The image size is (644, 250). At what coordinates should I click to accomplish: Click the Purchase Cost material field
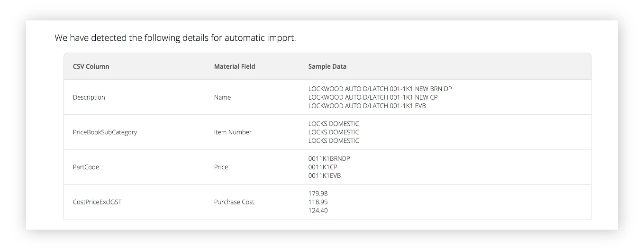(234, 202)
